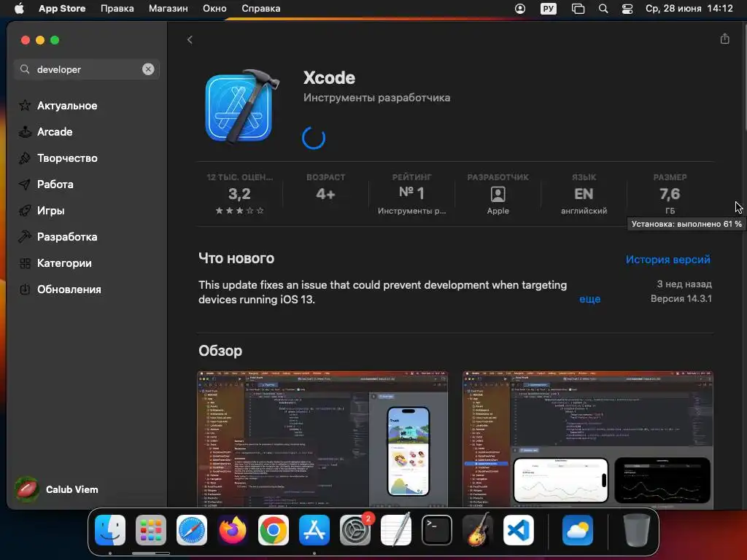The height and width of the screenshot is (560, 747).
Task: Open Launchpad from the Dock
Action: click(x=151, y=530)
